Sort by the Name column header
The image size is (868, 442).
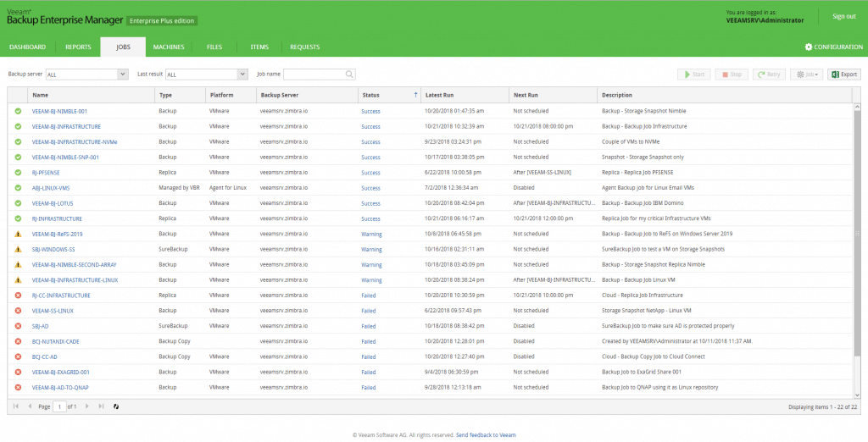[92, 95]
